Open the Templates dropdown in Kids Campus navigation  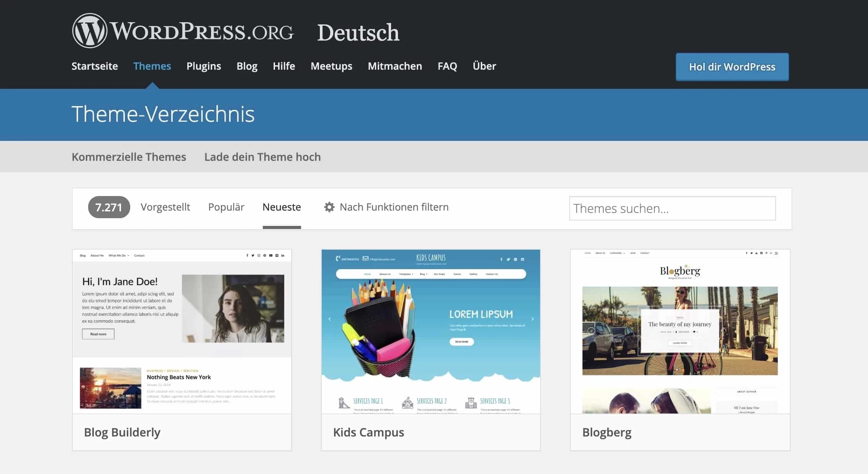406,274
